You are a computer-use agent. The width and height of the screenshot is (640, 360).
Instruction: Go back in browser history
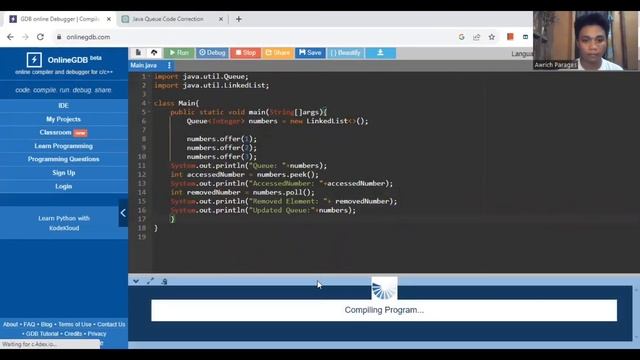tap(10, 37)
